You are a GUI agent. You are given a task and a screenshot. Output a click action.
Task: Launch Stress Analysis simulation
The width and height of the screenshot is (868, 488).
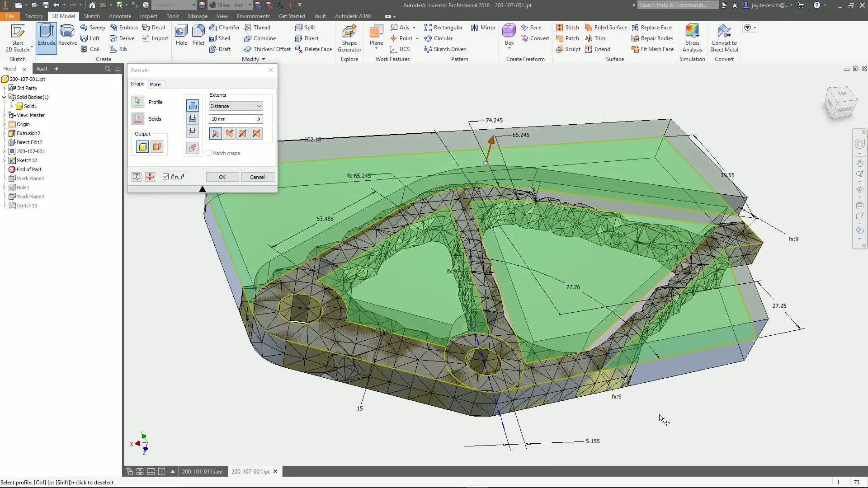[x=692, y=38]
